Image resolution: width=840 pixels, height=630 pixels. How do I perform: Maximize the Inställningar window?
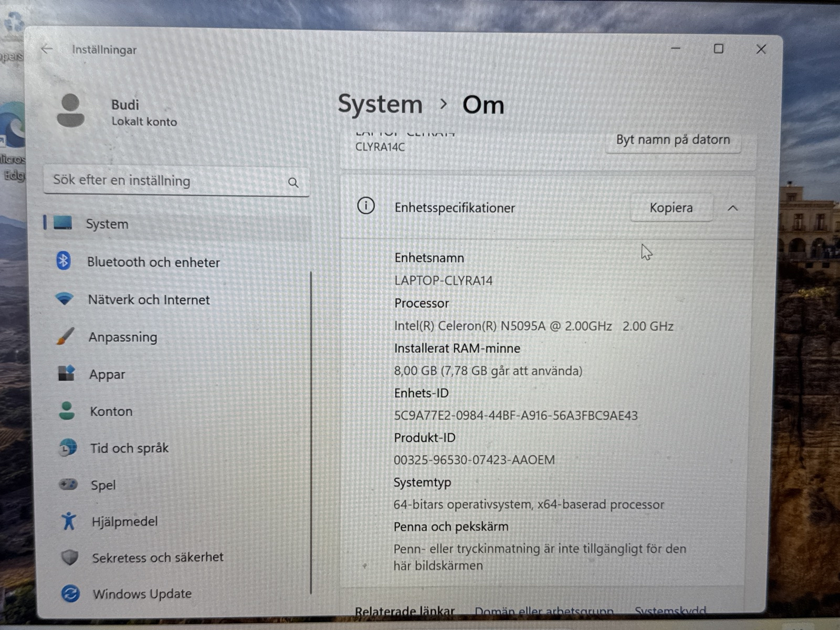(x=719, y=49)
